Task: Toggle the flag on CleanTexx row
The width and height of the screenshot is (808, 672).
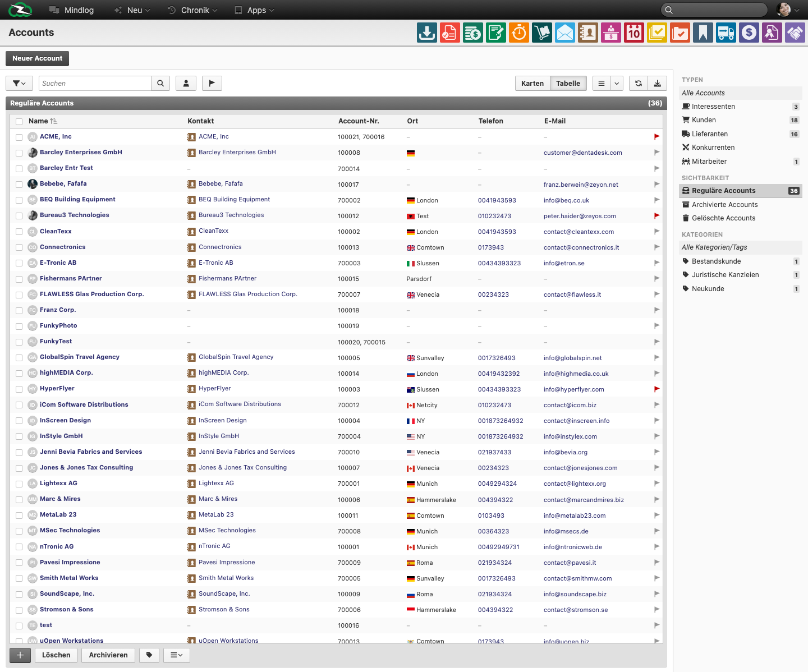Action: 656,231
